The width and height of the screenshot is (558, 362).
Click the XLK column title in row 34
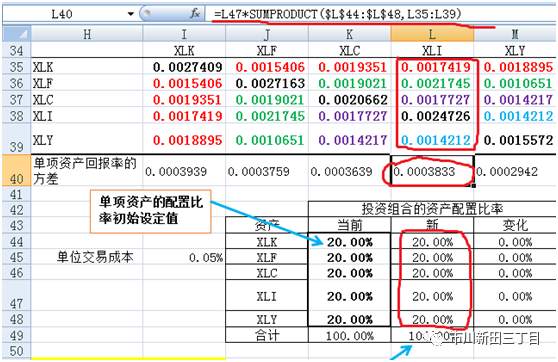(x=184, y=51)
